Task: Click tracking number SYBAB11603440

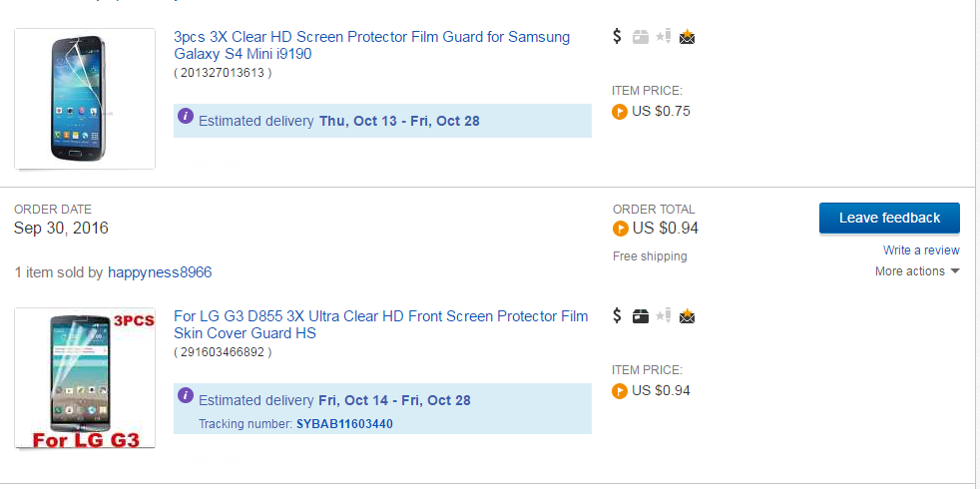Action: coord(344,424)
